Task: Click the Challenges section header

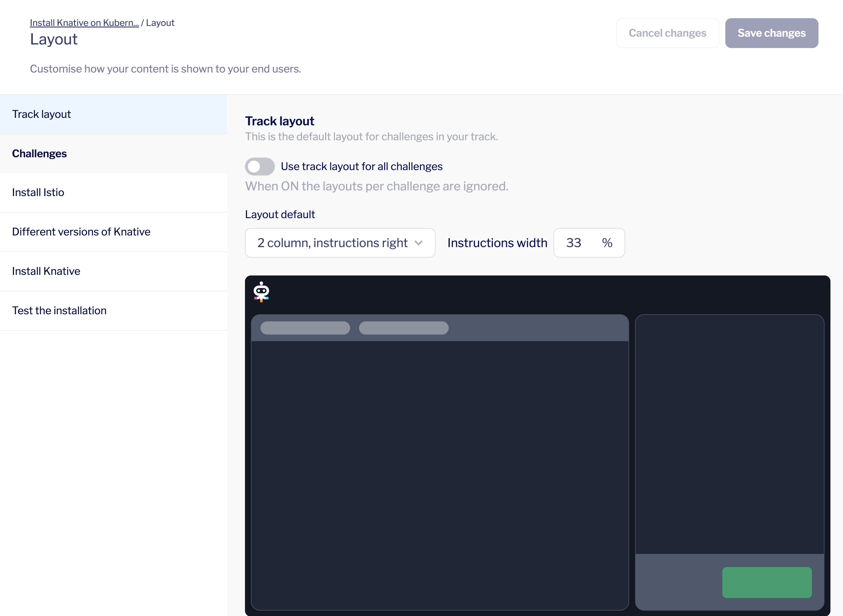Action: (x=39, y=154)
